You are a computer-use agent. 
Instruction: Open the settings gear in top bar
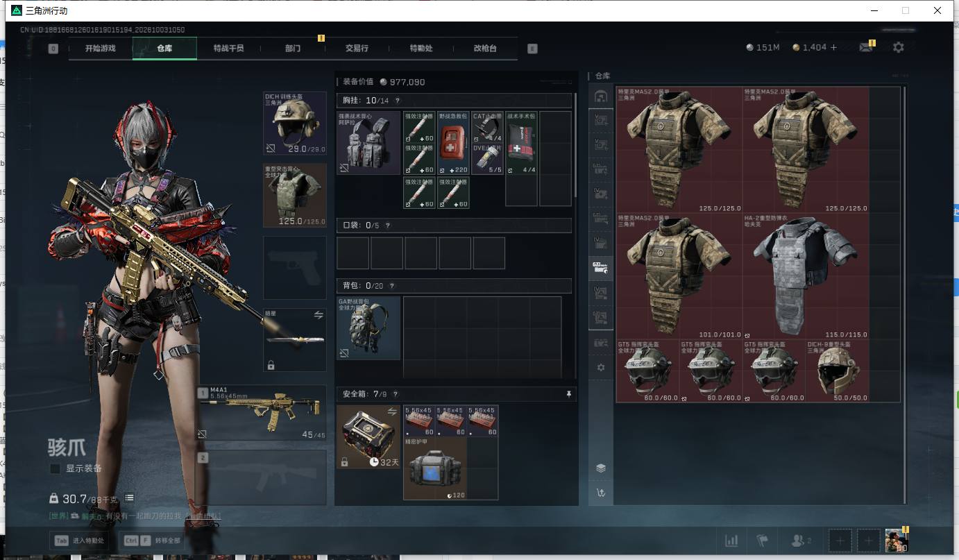pyautogui.click(x=899, y=47)
